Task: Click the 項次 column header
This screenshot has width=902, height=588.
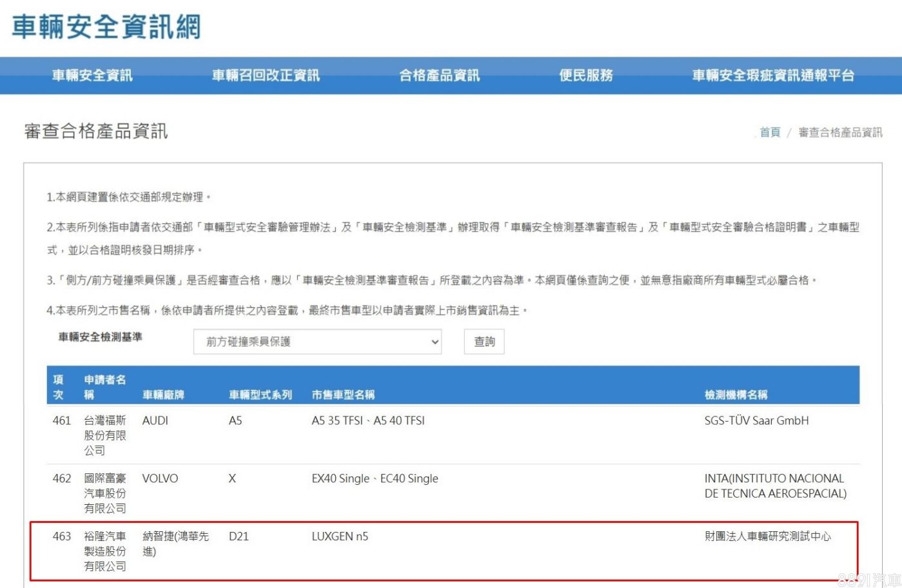Action: [x=58, y=387]
